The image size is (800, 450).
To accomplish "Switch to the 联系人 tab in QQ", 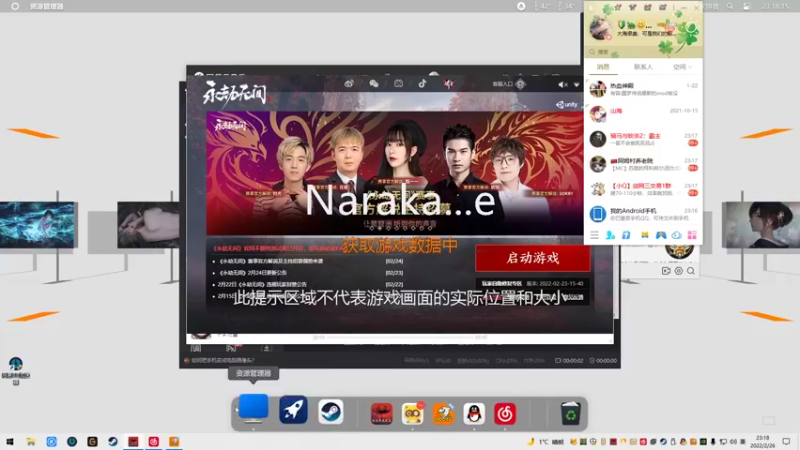I will 643,67.
